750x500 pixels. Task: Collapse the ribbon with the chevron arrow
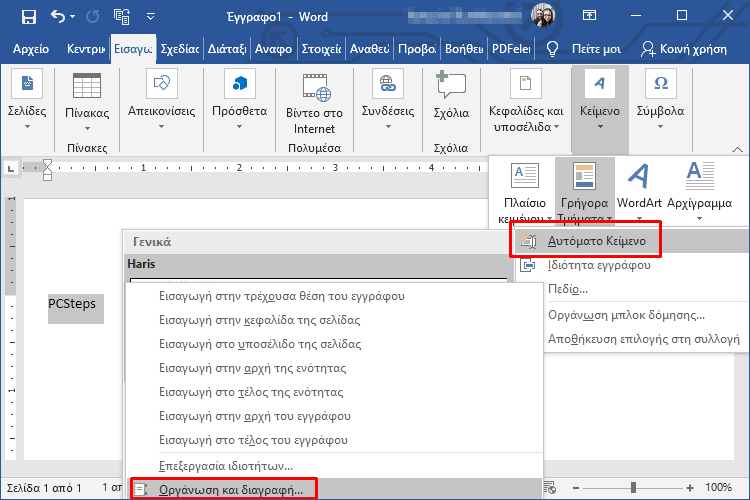738,149
